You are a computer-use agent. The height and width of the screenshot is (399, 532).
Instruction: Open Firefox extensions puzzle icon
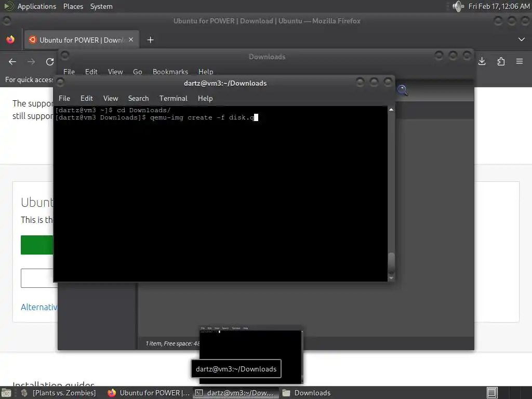[x=501, y=61]
